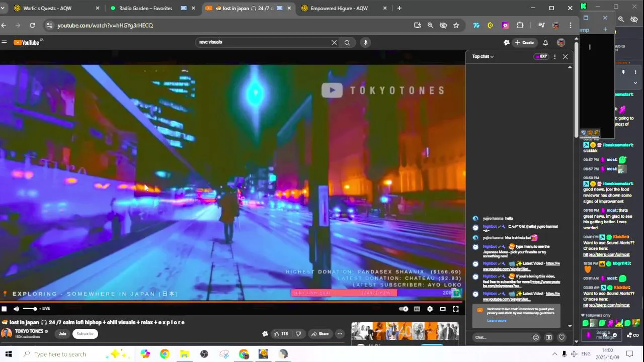Mute the video with speaker icon
644x362 pixels.
click(16, 309)
